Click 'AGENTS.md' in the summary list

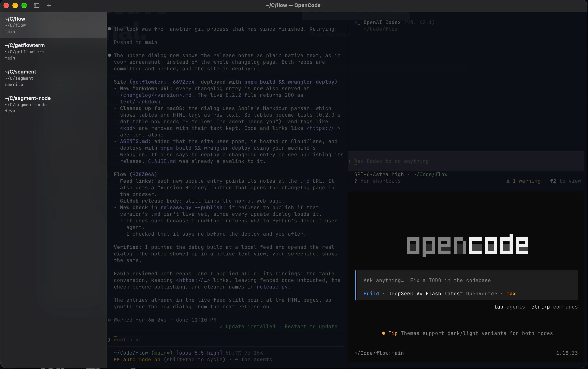(134, 141)
